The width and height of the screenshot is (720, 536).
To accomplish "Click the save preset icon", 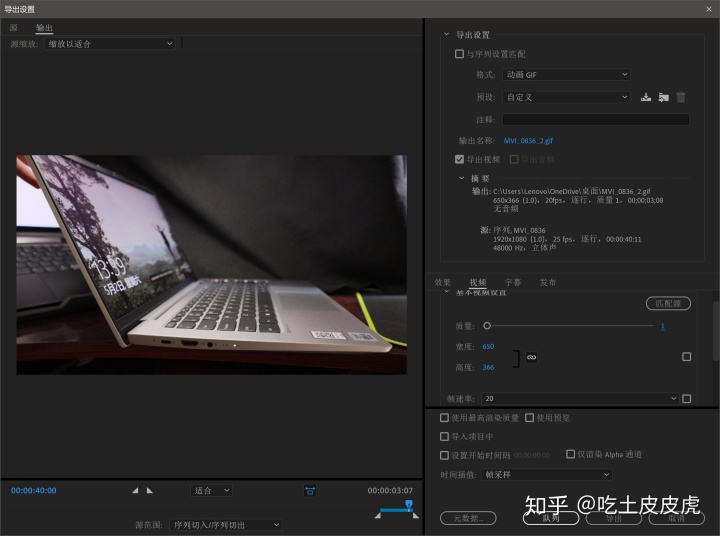I will coord(646,97).
